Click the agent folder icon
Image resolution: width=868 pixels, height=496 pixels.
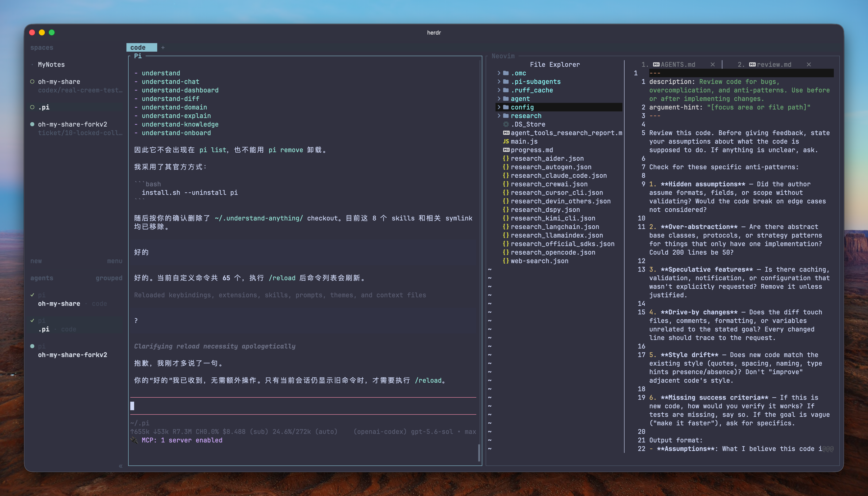click(506, 99)
